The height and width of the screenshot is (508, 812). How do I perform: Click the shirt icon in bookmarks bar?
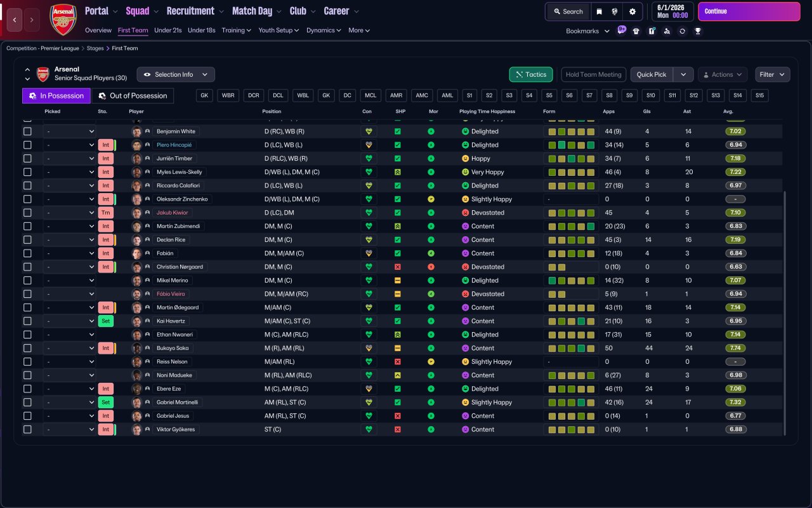click(636, 31)
